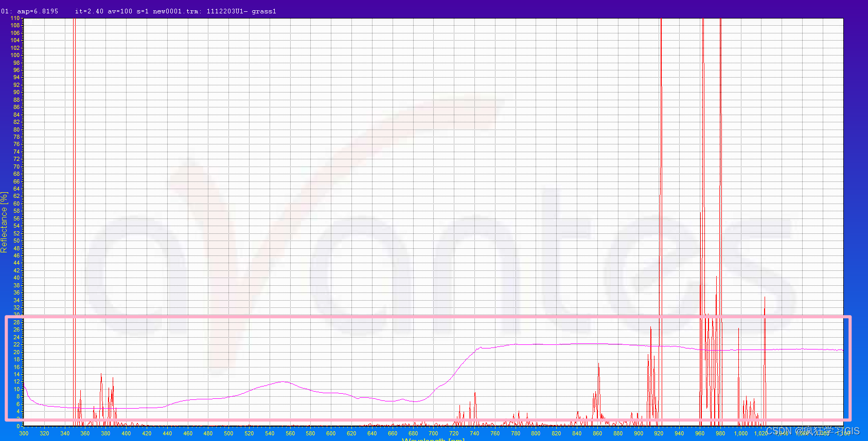Click the 60 label on reflectance axis
Screen dimensions: 868x441
[x=16, y=204]
